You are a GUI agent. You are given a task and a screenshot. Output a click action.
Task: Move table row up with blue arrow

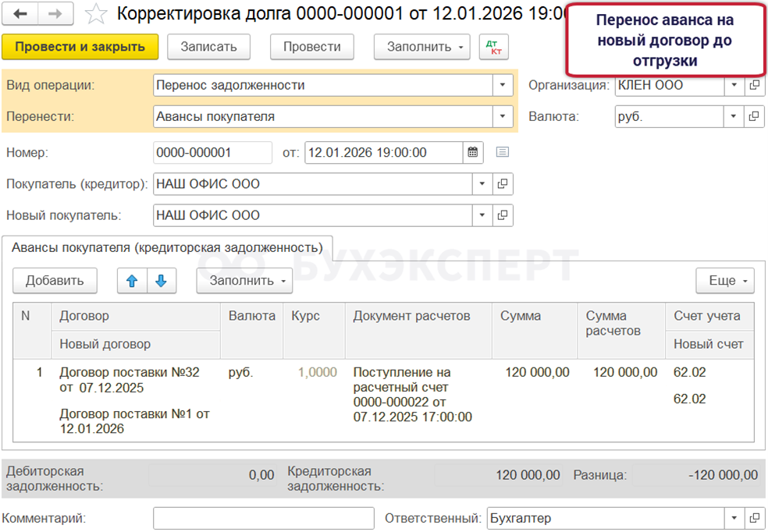(132, 281)
